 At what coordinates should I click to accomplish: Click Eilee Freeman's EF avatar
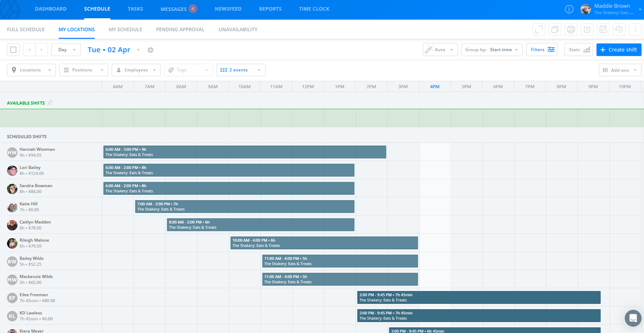12,298
